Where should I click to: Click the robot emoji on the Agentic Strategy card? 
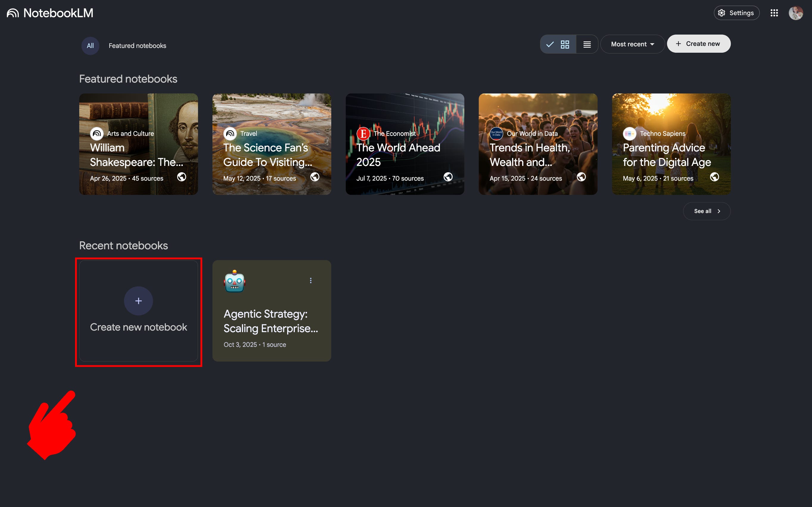(x=235, y=281)
